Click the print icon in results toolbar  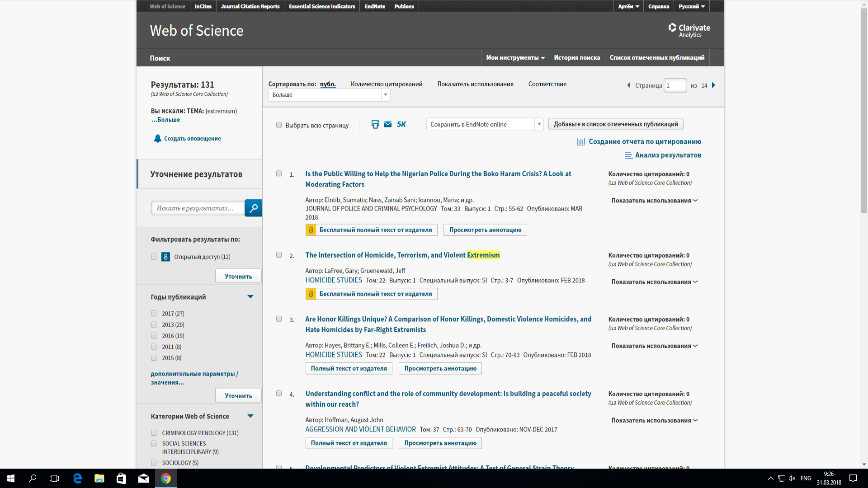(375, 124)
